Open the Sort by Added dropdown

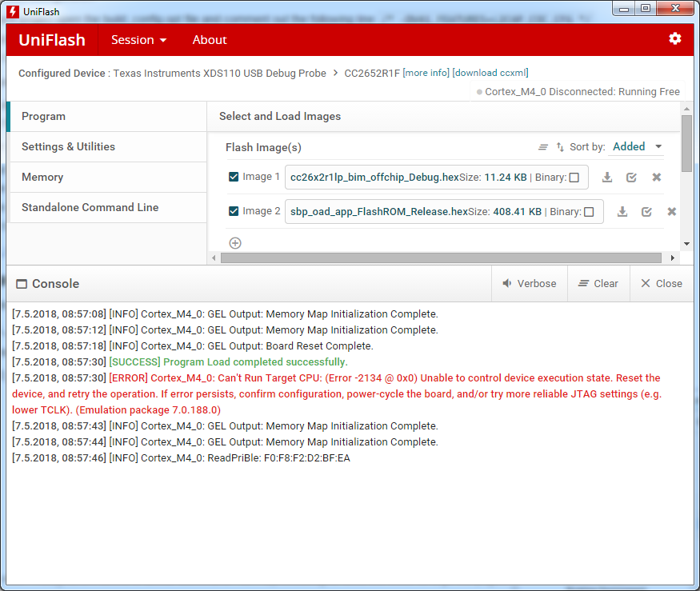(x=636, y=146)
